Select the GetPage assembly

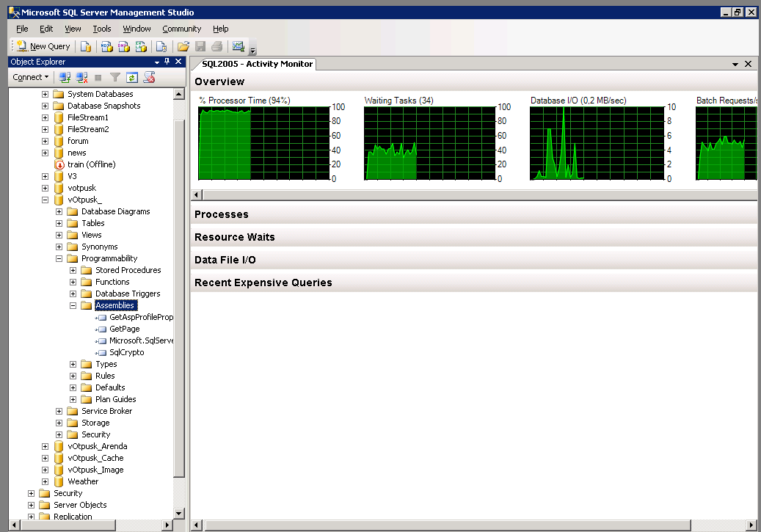point(124,329)
